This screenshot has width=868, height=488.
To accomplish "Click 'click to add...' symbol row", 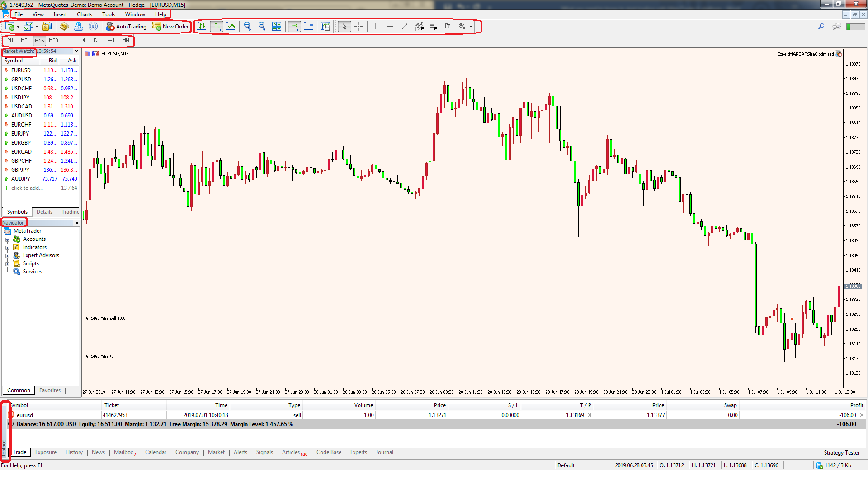I will pos(41,188).
